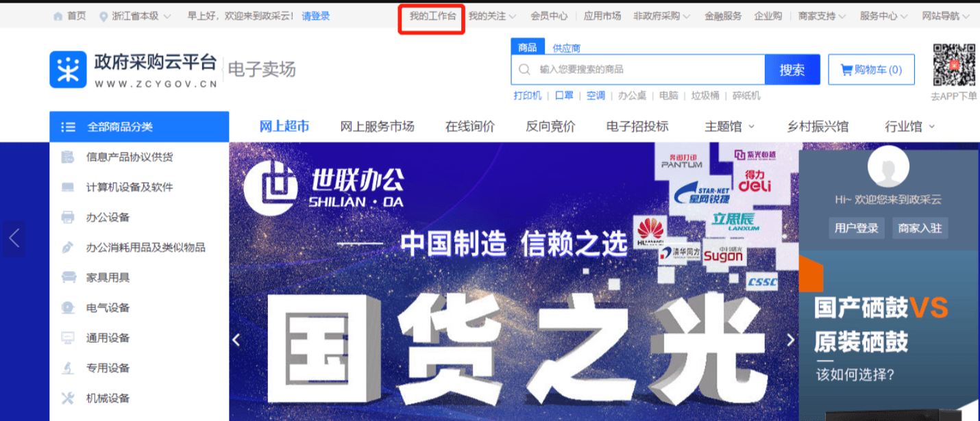Click the 信息产品协议供货 category icon

click(67, 157)
